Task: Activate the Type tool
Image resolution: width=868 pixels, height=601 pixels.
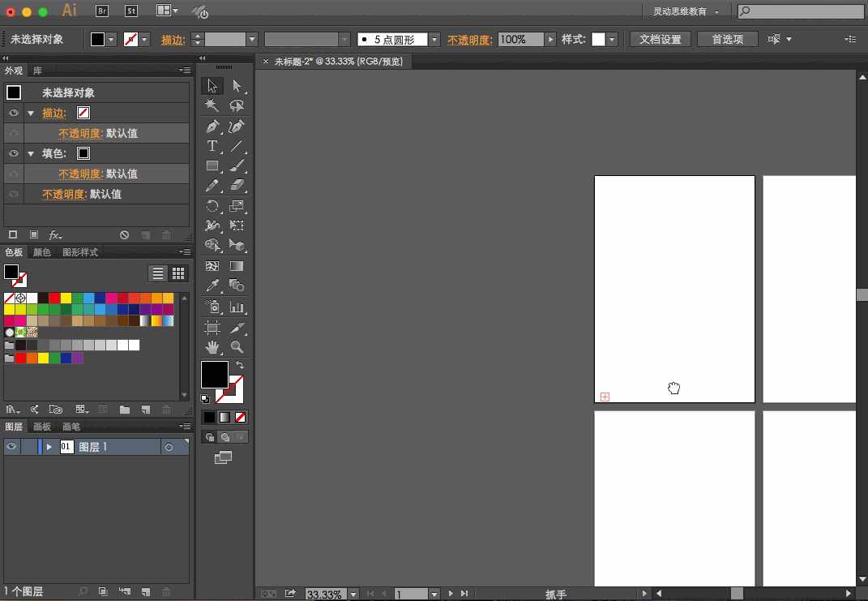Action: pyautogui.click(x=212, y=146)
